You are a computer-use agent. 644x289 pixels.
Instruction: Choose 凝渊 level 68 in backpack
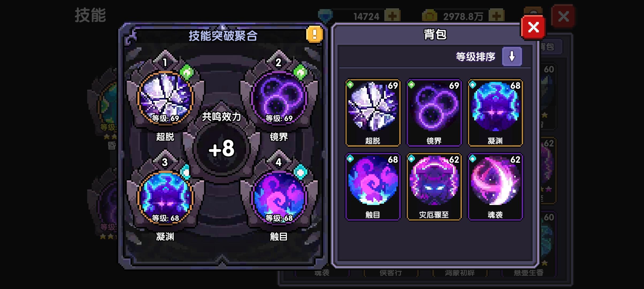pyautogui.click(x=495, y=113)
